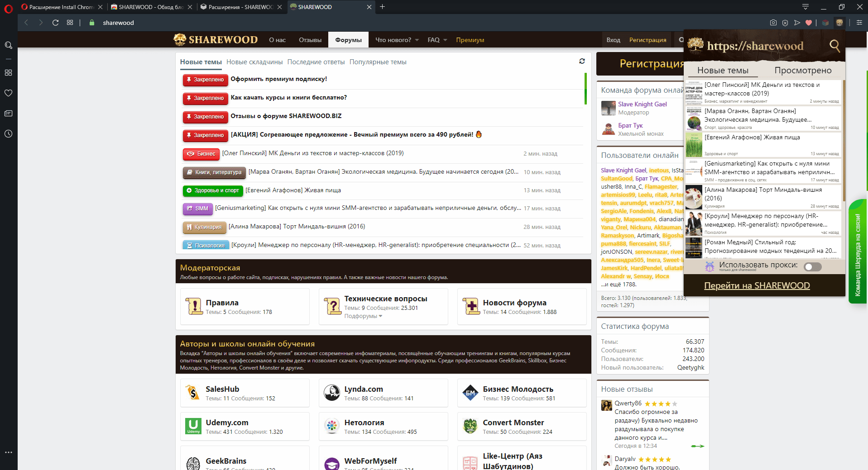This screenshot has width=868, height=470.
Task: Open the "Правила" forum section
Action: 222,303
